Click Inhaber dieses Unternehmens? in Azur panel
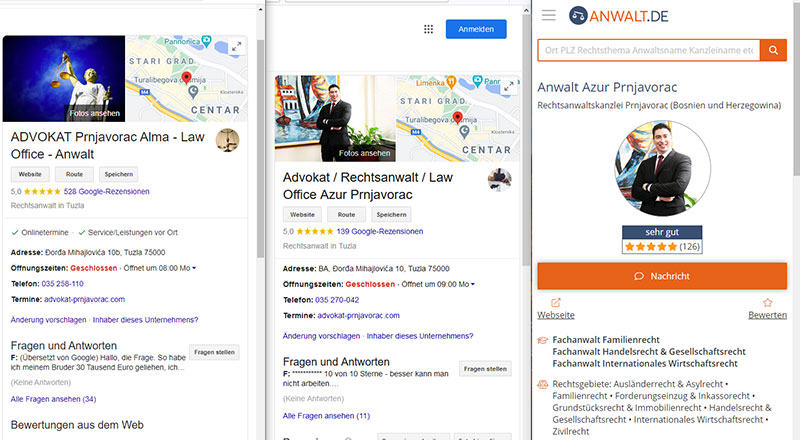The height and width of the screenshot is (440, 800). 420,336
